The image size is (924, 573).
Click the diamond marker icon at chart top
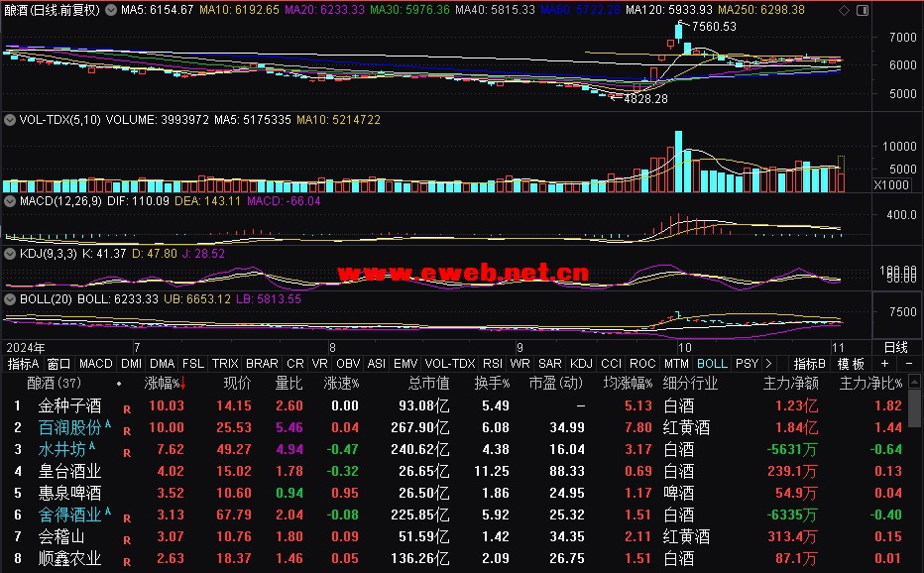pyautogui.click(x=844, y=11)
